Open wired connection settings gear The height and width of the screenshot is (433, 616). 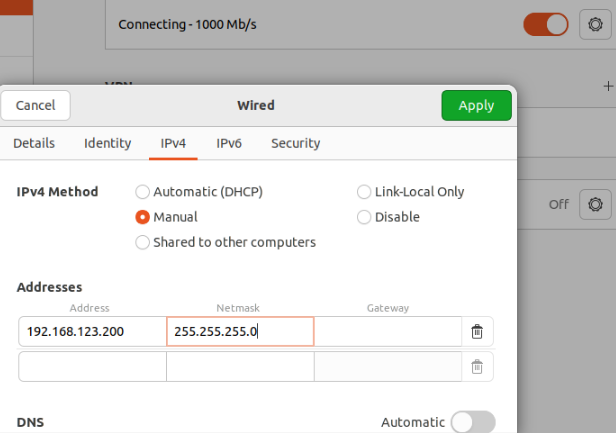click(595, 24)
